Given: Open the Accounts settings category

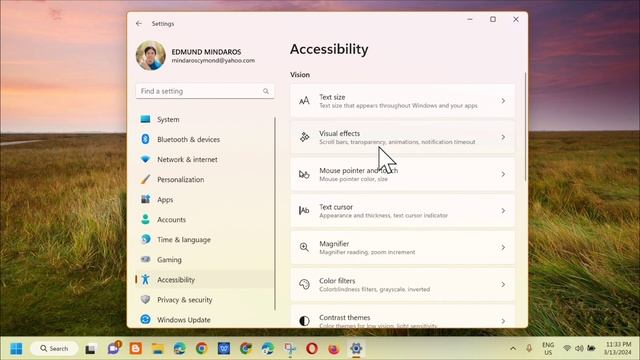Looking at the screenshot, I should [x=205, y=219].
